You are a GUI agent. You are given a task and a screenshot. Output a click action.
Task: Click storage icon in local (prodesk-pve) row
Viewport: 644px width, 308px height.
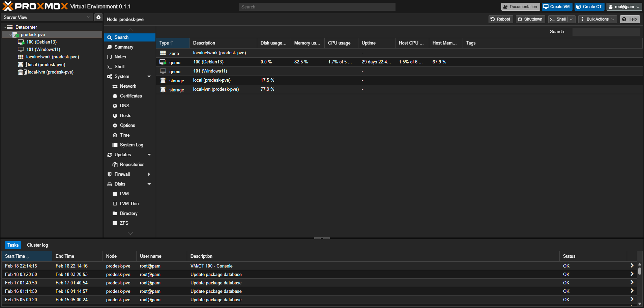point(163,80)
